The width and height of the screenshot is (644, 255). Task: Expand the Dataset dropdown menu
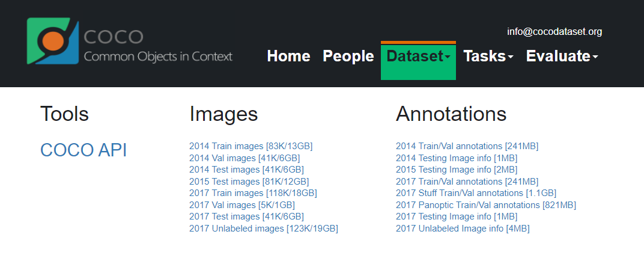(x=418, y=56)
